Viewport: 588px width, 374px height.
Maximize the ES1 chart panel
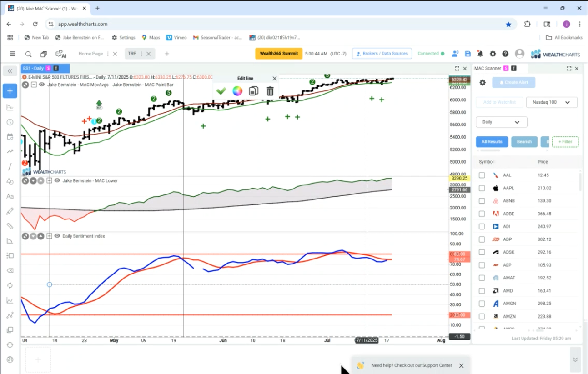point(457,68)
